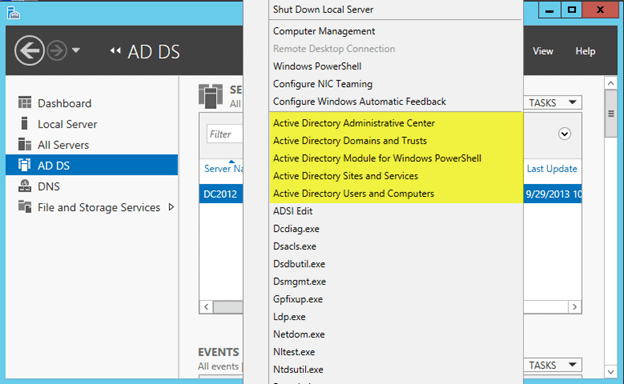Open the Events TASKS dropdown
624x384 pixels.
[x=552, y=365]
